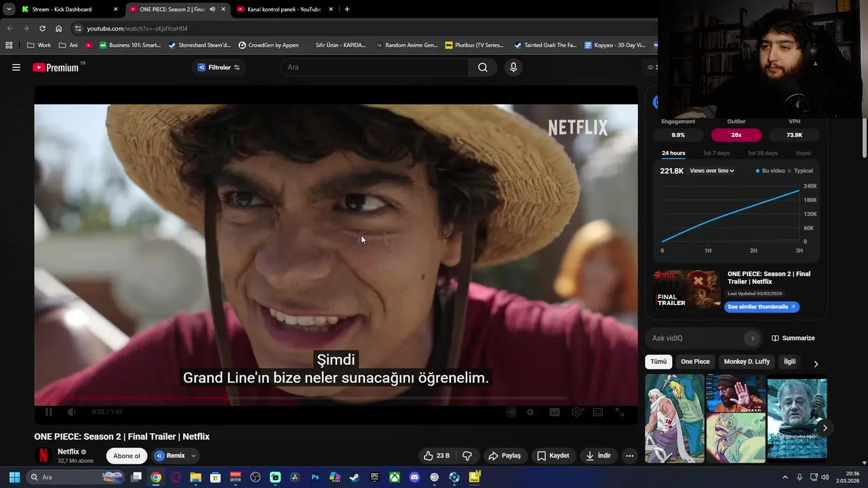Click the vidIQ Remix button
Screen dimensions: 868x488
(170, 455)
